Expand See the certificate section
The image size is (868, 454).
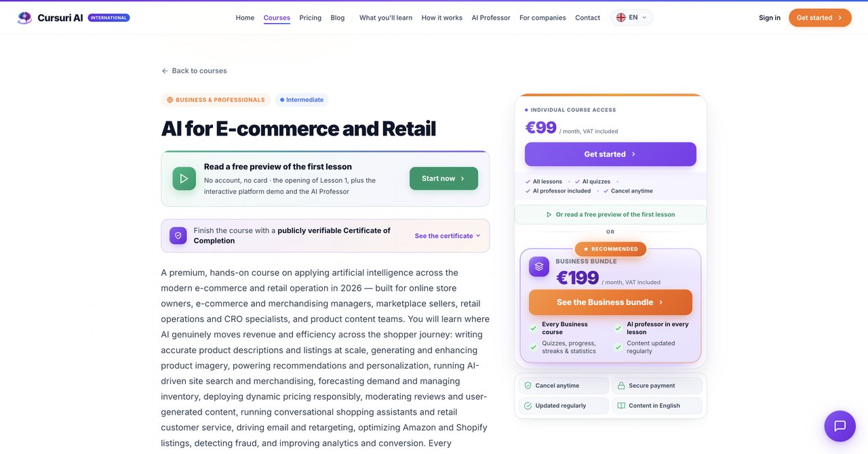coord(448,236)
